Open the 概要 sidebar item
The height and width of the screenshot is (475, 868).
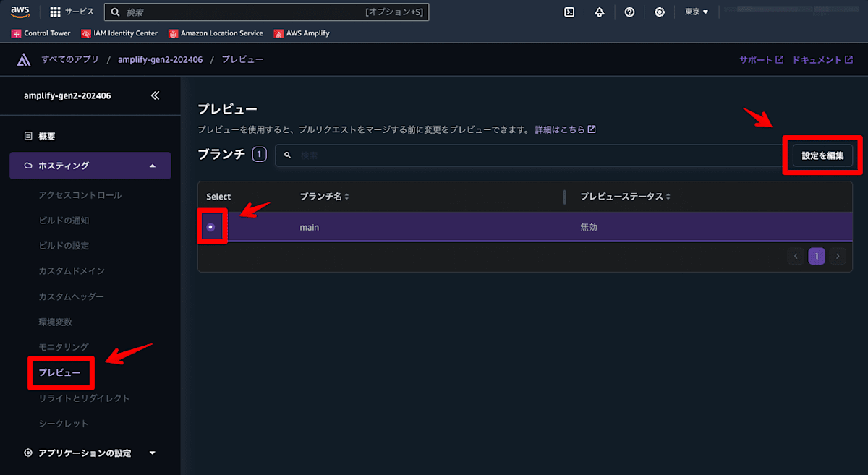[x=47, y=136]
